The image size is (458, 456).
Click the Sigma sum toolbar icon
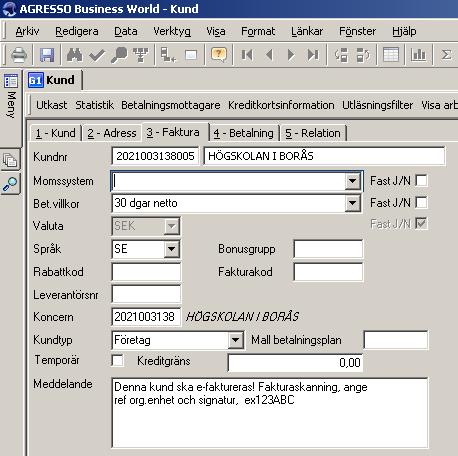tap(446, 55)
